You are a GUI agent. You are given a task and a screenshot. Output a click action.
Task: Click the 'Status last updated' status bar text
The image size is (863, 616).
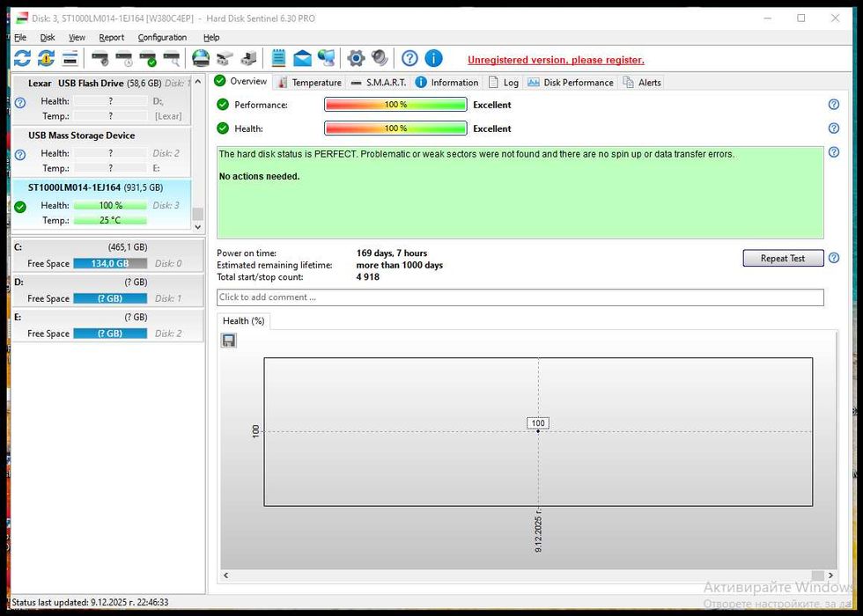coord(90,602)
